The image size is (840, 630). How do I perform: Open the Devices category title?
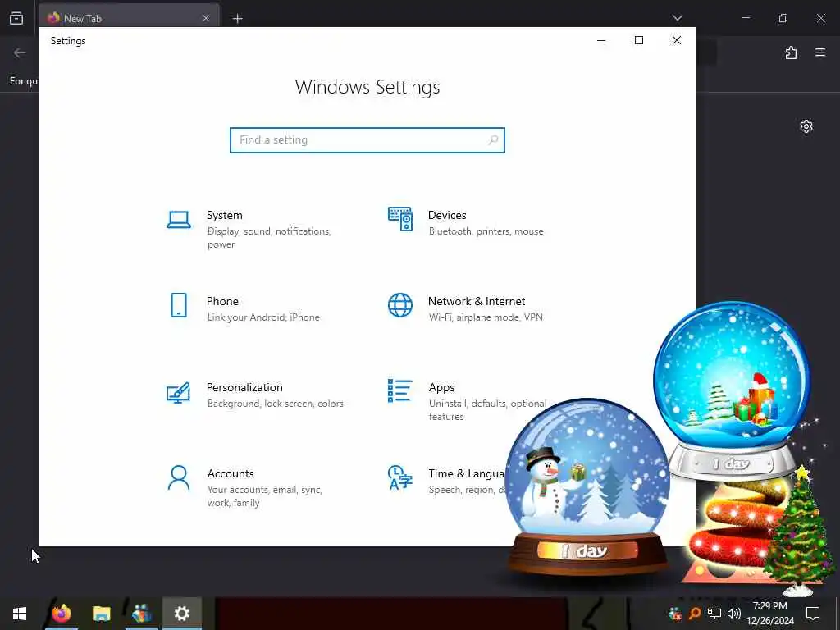pyautogui.click(x=447, y=216)
